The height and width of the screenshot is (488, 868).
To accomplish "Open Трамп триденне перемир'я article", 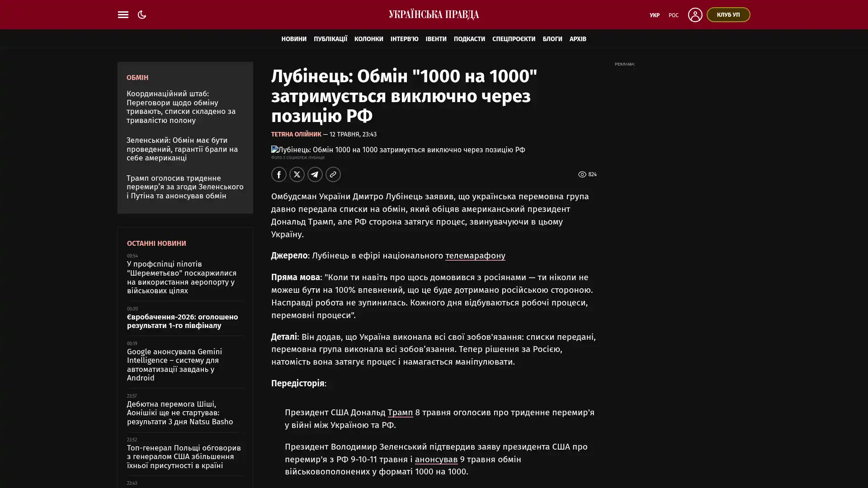I will (185, 187).
